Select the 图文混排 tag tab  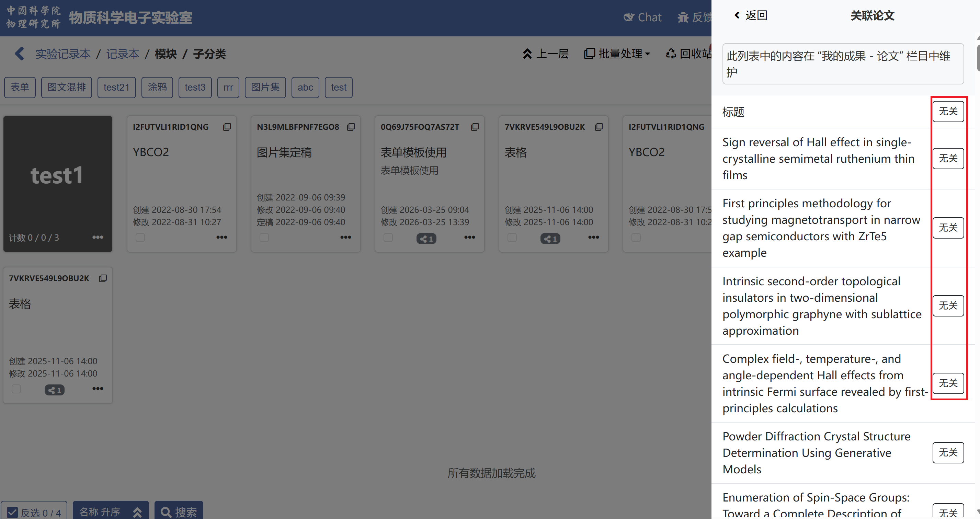click(67, 88)
